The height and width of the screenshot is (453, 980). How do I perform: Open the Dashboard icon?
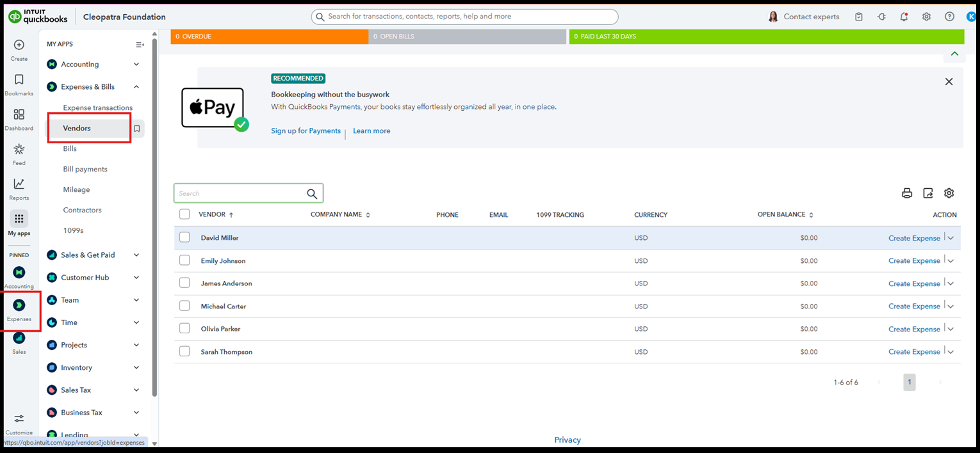point(19,115)
